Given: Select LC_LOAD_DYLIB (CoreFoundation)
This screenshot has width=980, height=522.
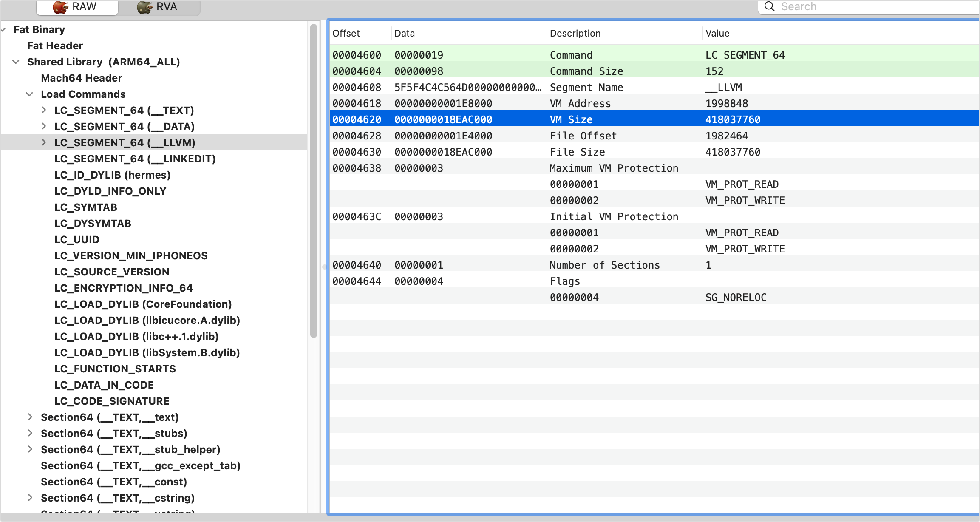Looking at the screenshot, I should pyautogui.click(x=143, y=304).
